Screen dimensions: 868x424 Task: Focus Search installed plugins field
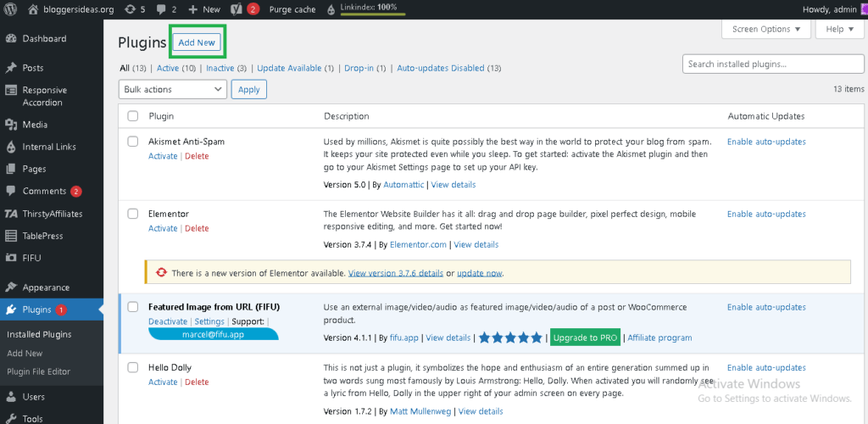(x=773, y=64)
